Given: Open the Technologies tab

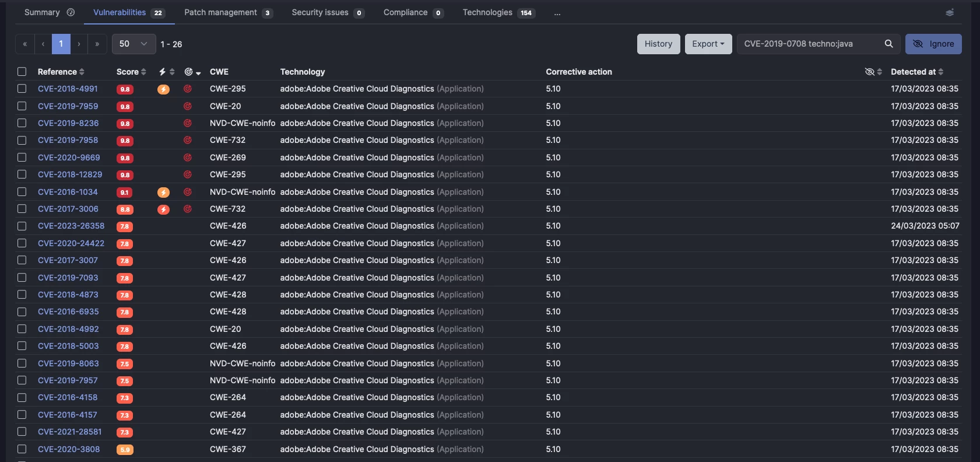Looking at the screenshot, I should [x=499, y=12].
